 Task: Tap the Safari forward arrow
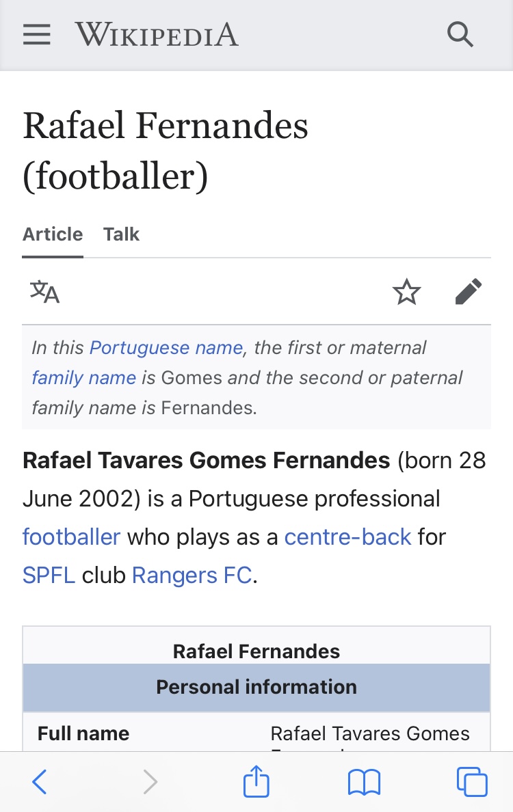(x=150, y=781)
